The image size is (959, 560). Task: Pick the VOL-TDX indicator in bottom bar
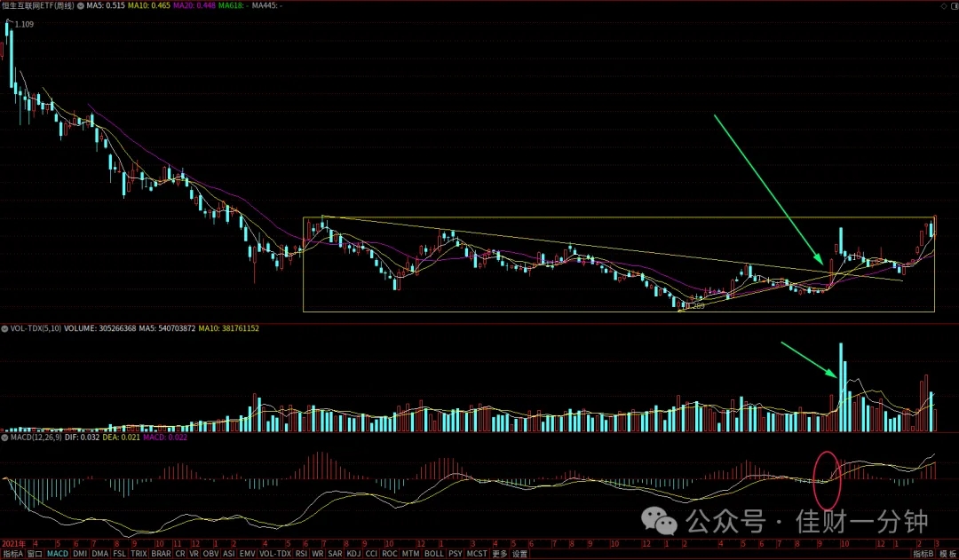tap(275, 553)
